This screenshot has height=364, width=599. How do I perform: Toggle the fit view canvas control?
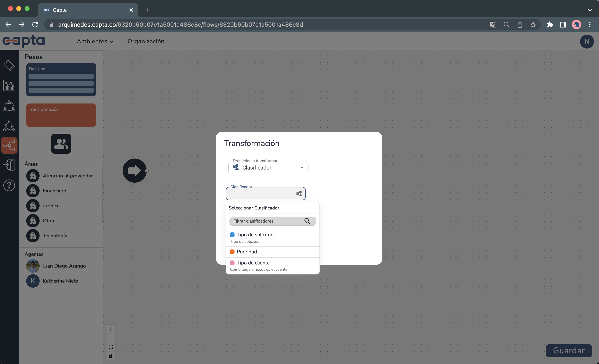(111, 347)
